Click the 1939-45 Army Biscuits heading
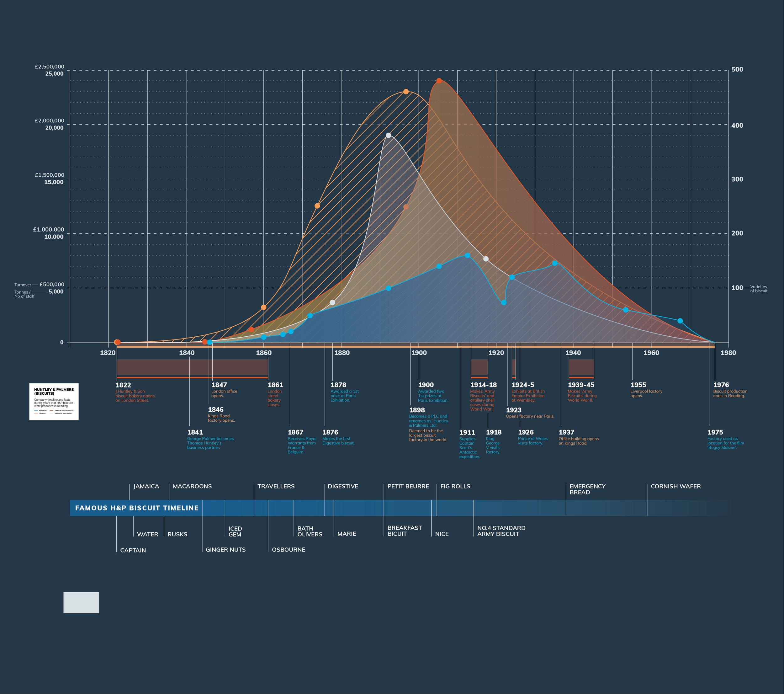Image resolution: width=784 pixels, height=694 pixels. pyautogui.click(x=581, y=385)
